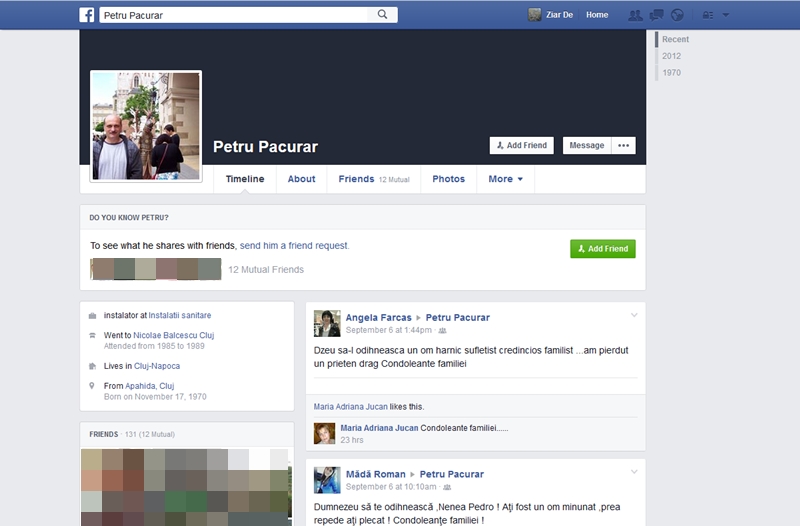Expand the More dropdown tab
The height and width of the screenshot is (526, 800).
pyautogui.click(x=505, y=179)
